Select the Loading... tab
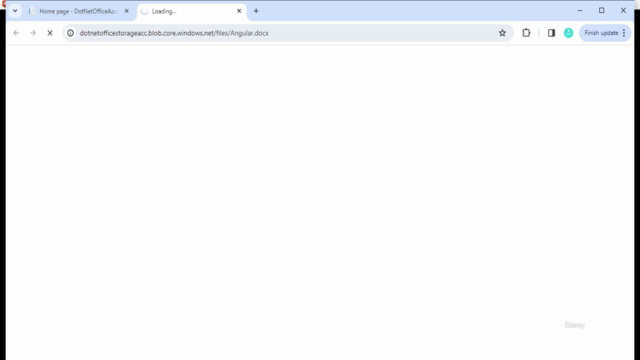The height and width of the screenshot is (360, 640). pos(192,11)
